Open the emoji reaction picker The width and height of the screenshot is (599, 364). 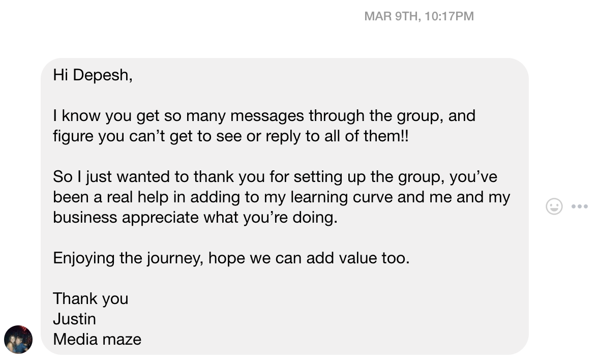tap(554, 206)
